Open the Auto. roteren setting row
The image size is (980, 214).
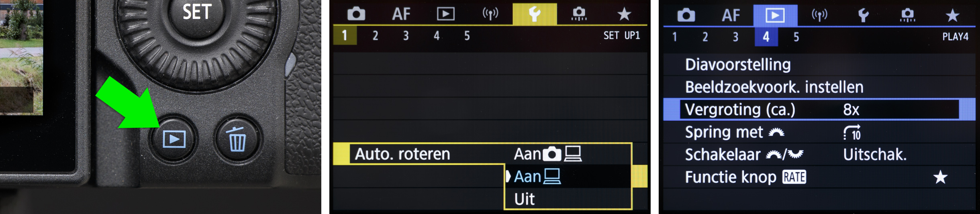click(x=402, y=154)
